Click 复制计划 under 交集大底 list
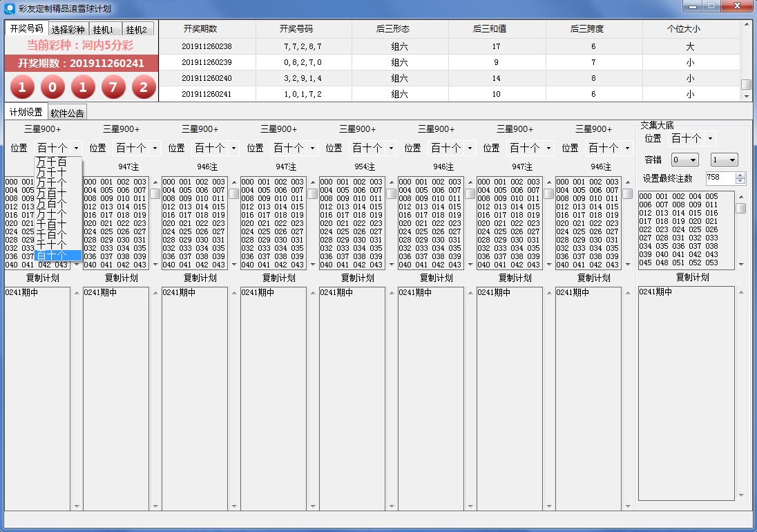The width and height of the screenshot is (757, 532). (x=692, y=277)
